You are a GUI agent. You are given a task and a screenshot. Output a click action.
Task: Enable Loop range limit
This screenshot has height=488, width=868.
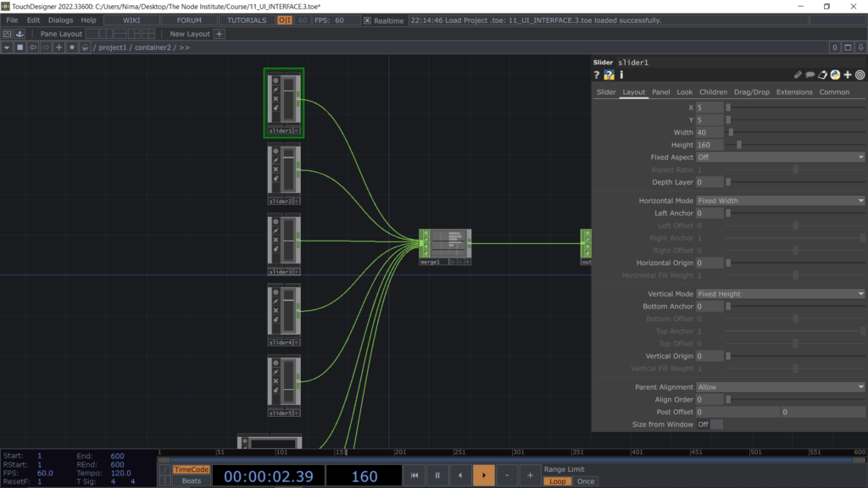pos(558,481)
